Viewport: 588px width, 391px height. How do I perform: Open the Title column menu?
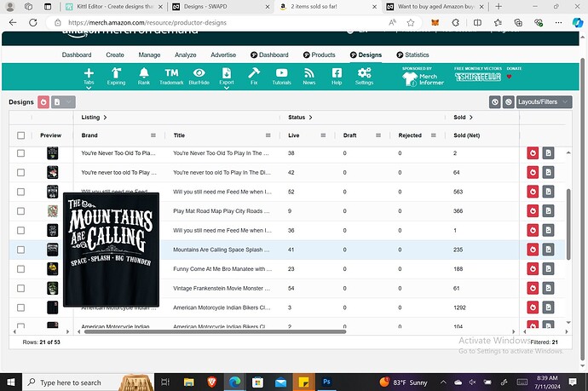[268, 135]
